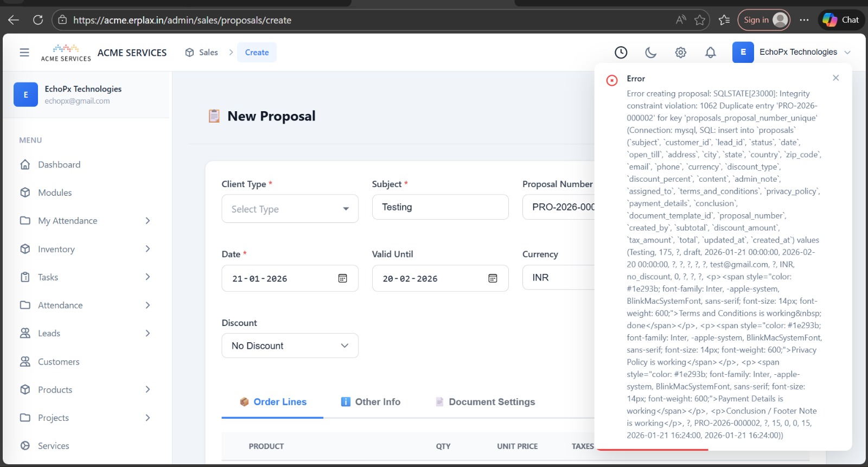Open calendar picker in Date field
The image size is (868, 467).
342,278
